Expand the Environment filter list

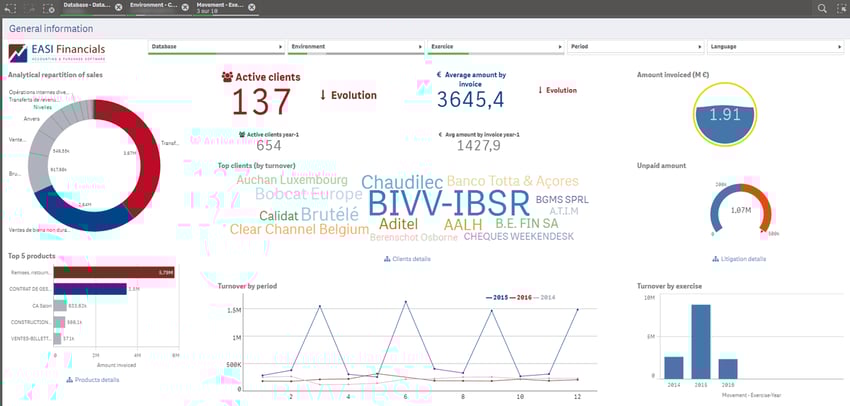point(356,47)
